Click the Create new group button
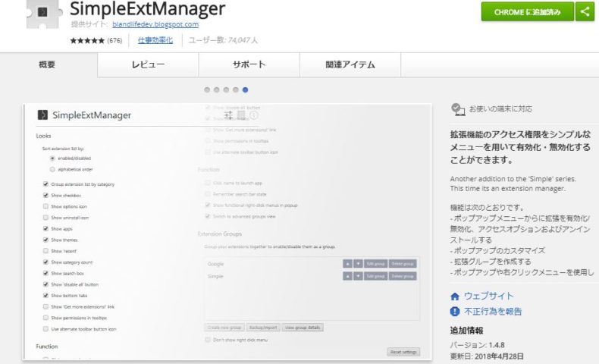599x364 pixels. [x=224, y=328]
